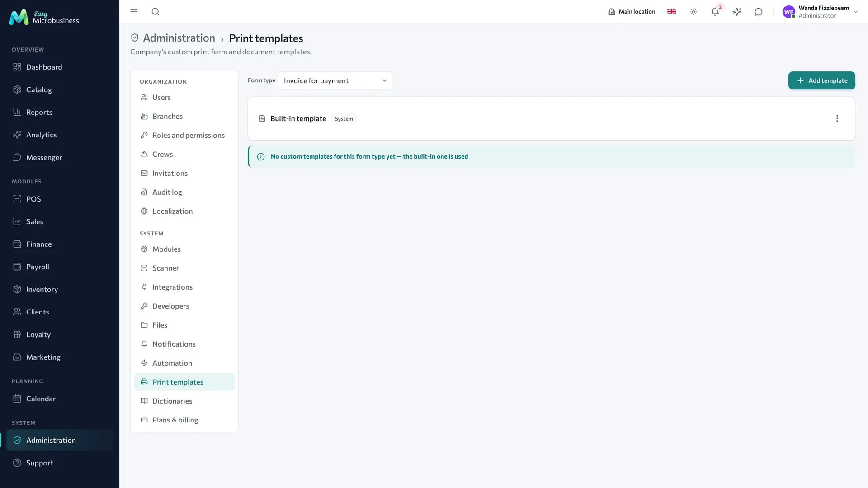The width and height of the screenshot is (868, 488).
Task: Click the Administration breadcrumb link
Action: click(x=179, y=38)
